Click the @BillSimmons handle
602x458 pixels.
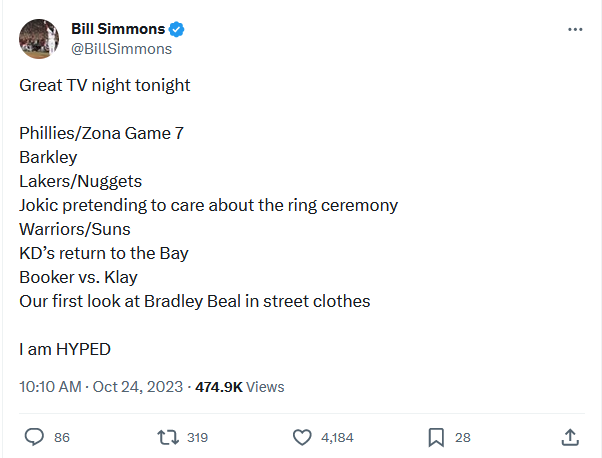121,49
